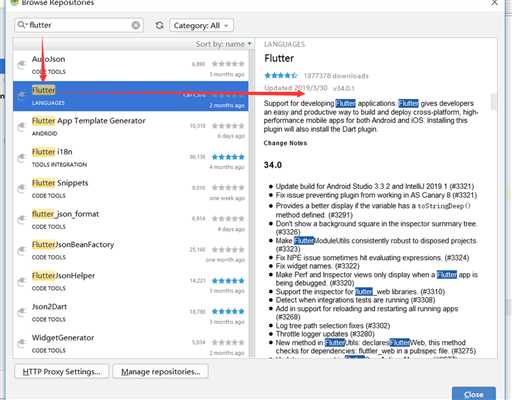Image resolution: width=512 pixels, height=400 pixels.
Task: Select Flutter App Template Generator plugin
Action: (131, 127)
